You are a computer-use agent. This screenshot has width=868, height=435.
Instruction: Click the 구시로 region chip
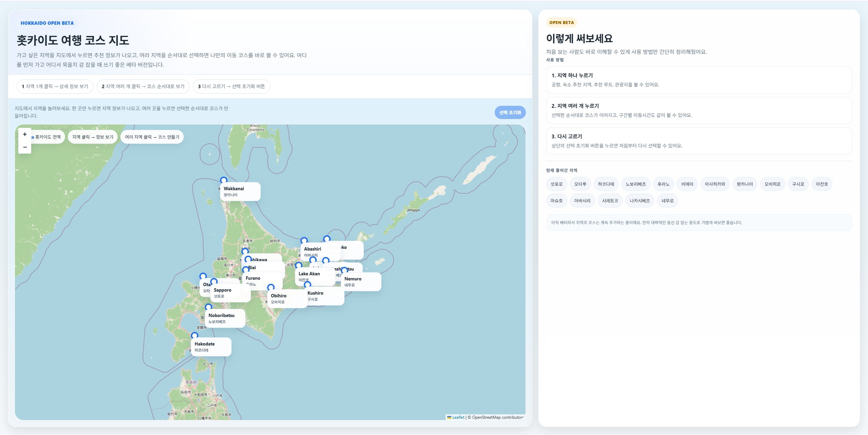(x=798, y=184)
